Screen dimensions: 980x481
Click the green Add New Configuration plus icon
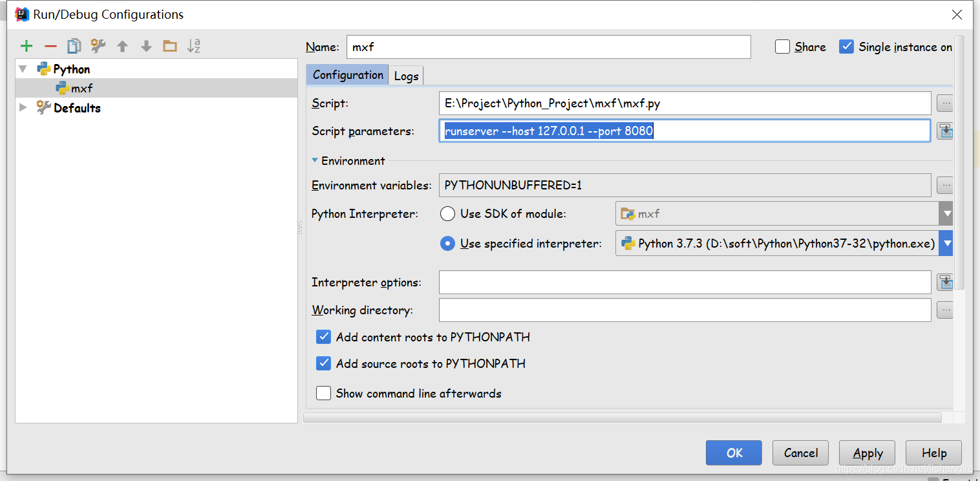click(x=27, y=46)
